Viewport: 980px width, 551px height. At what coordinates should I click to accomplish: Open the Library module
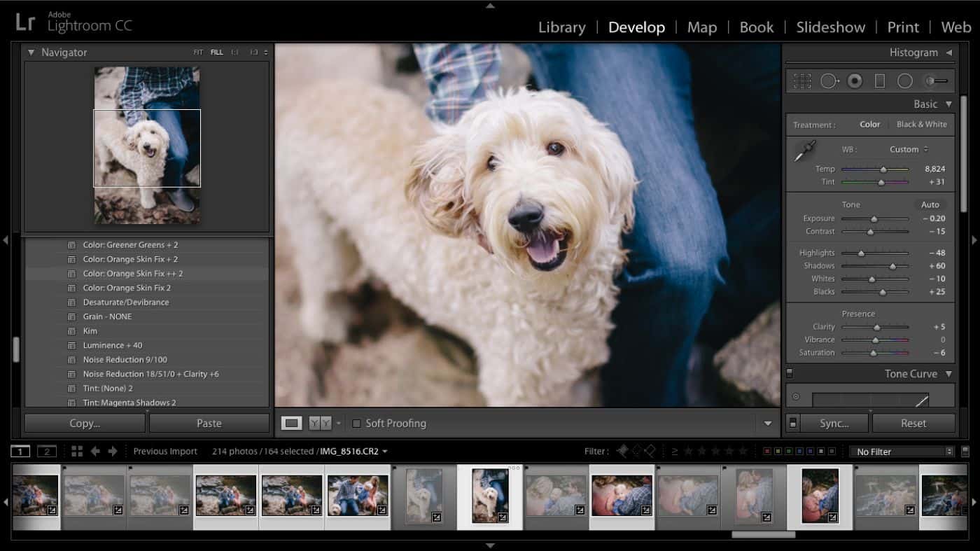click(561, 27)
